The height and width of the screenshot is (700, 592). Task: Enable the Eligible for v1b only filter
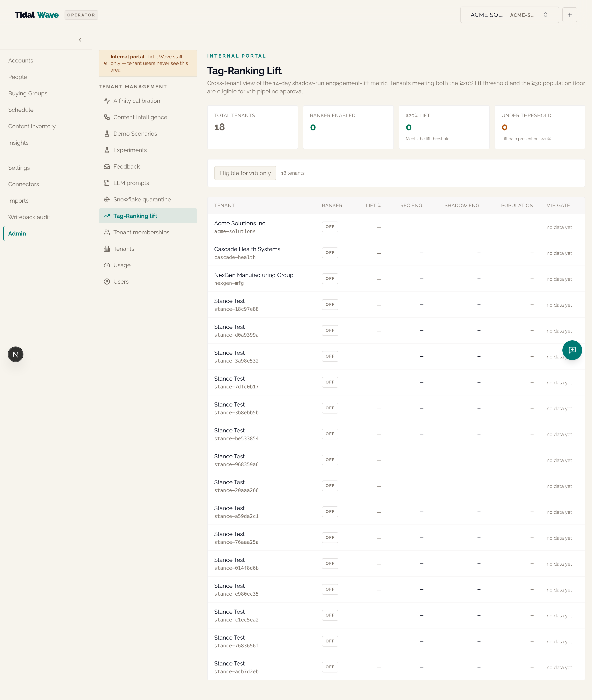pos(245,173)
